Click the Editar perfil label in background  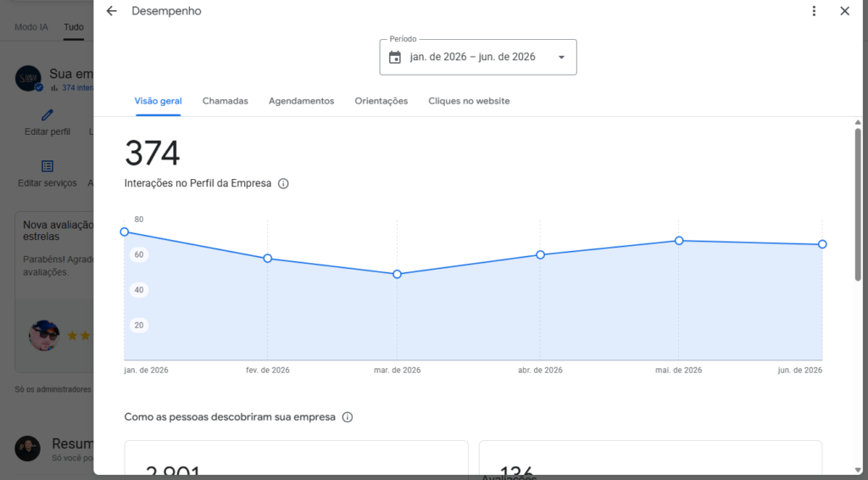tap(47, 131)
